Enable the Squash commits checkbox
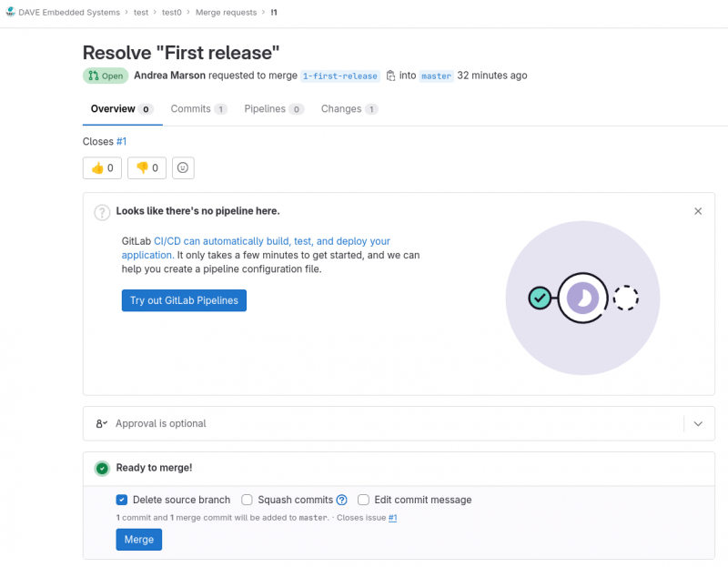The width and height of the screenshot is (728, 567). pos(247,500)
